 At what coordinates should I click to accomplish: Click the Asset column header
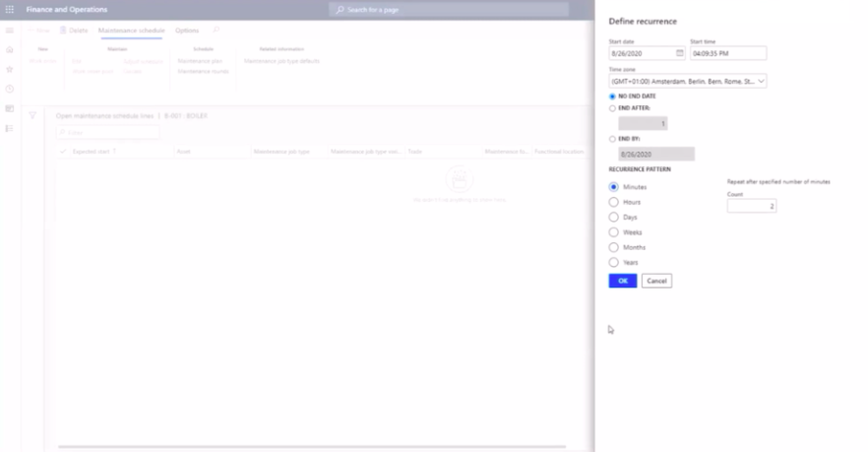point(184,152)
